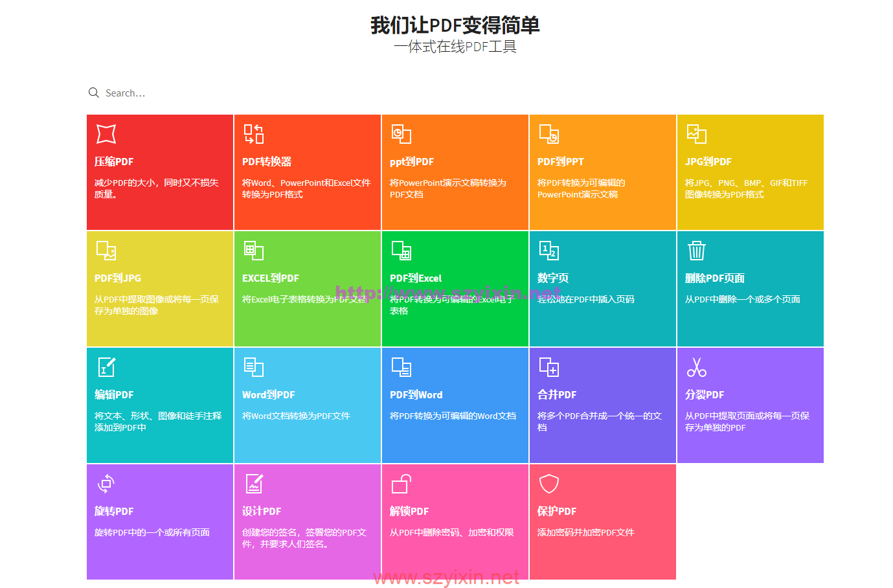Image resolution: width=893 pixels, height=588 pixels.
Task: Click the EXCEL到PDF spreadsheet icon
Action: (254, 251)
